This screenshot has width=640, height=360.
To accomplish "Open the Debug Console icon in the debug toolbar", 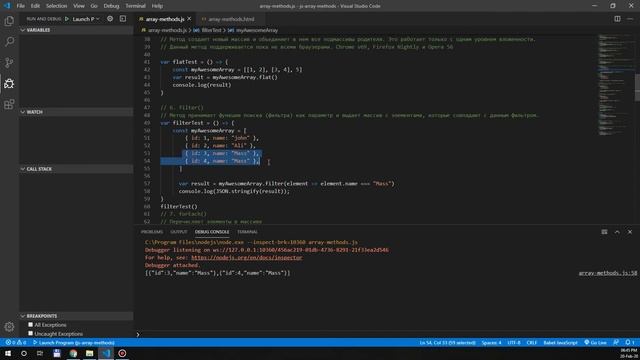I will coord(123,19).
